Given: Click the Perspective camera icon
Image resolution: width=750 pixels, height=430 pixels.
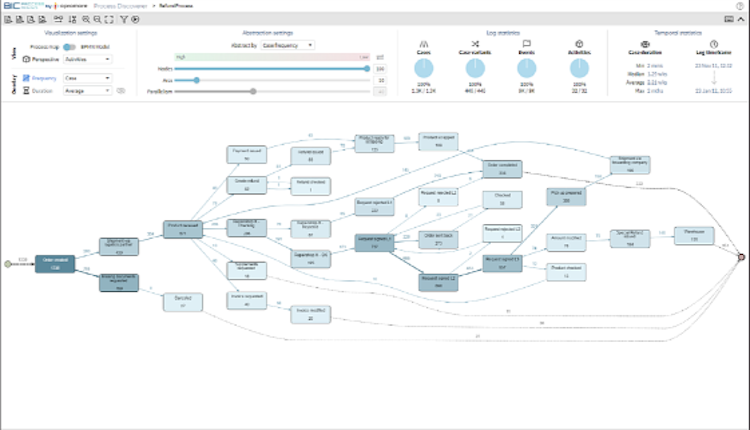Looking at the screenshot, I should 26,59.
